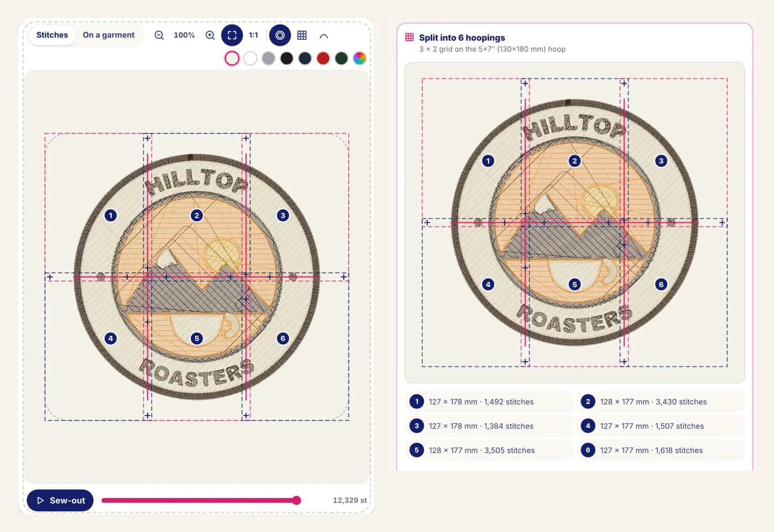
Task: Select the black fabric color swatch
Action: click(287, 58)
